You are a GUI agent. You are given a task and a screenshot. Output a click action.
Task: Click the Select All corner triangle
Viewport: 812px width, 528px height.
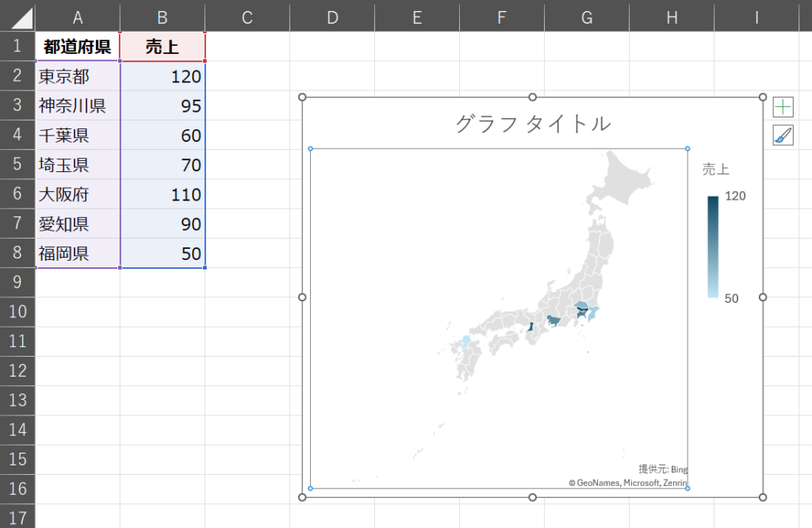(x=17, y=17)
